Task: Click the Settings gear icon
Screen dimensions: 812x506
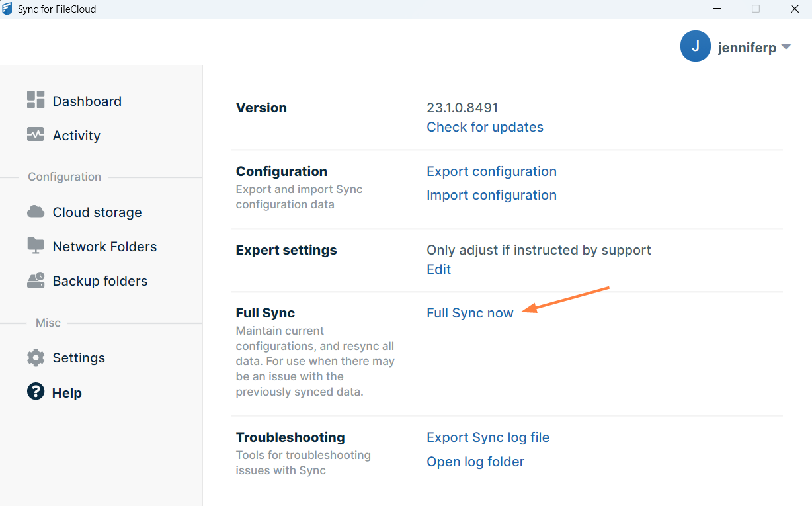Action: pyautogui.click(x=36, y=358)
